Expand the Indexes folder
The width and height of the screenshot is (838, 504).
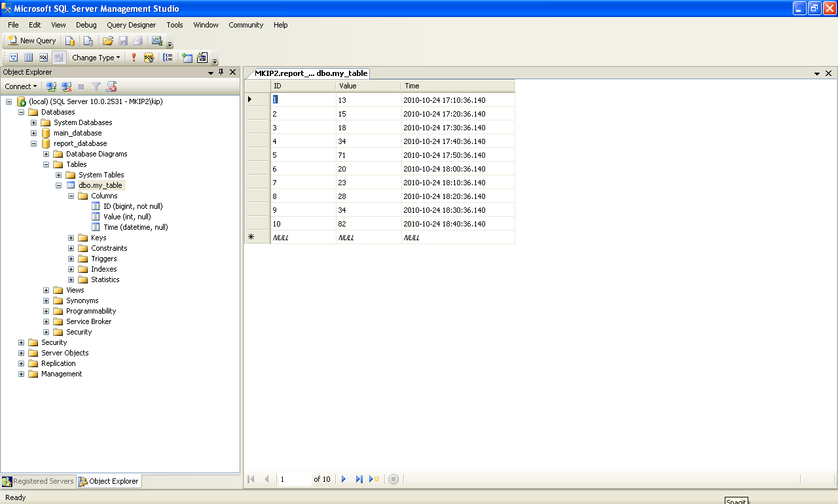[71, 269]
